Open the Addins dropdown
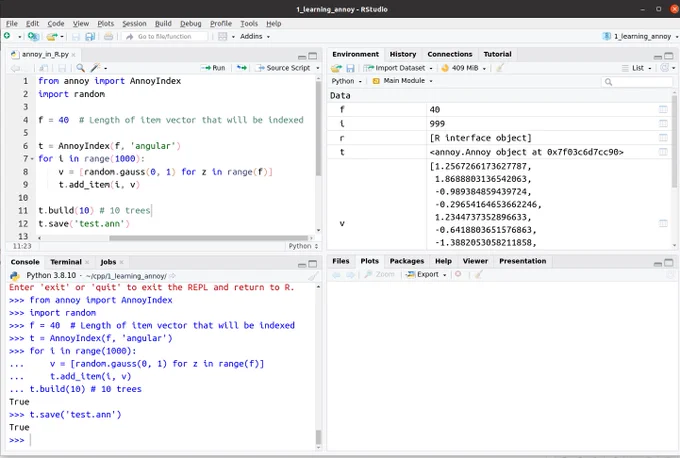680x458 pixels. click(255, 36)
